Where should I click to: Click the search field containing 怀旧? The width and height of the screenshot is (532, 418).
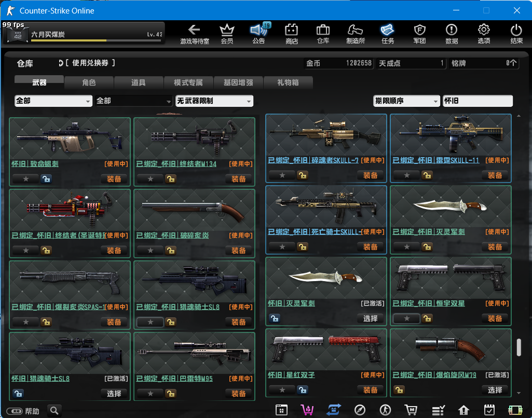click(478, 101)
